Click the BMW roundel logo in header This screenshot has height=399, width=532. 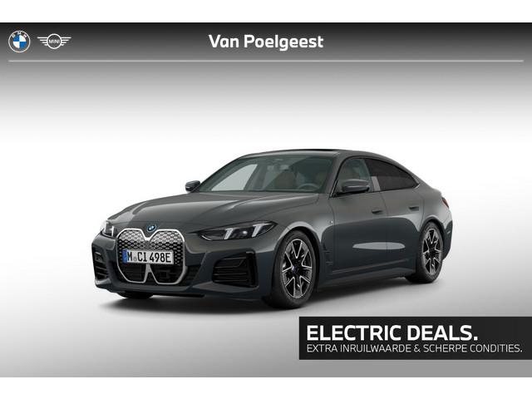pos(19,42)
